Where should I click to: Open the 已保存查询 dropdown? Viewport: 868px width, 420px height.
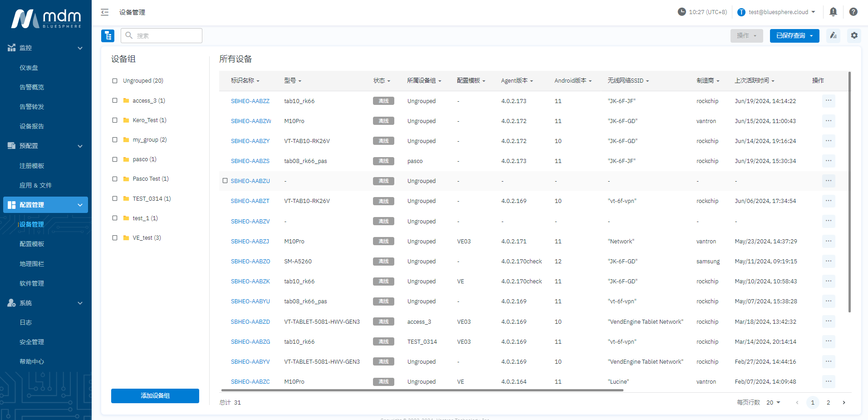click(794, 35)
